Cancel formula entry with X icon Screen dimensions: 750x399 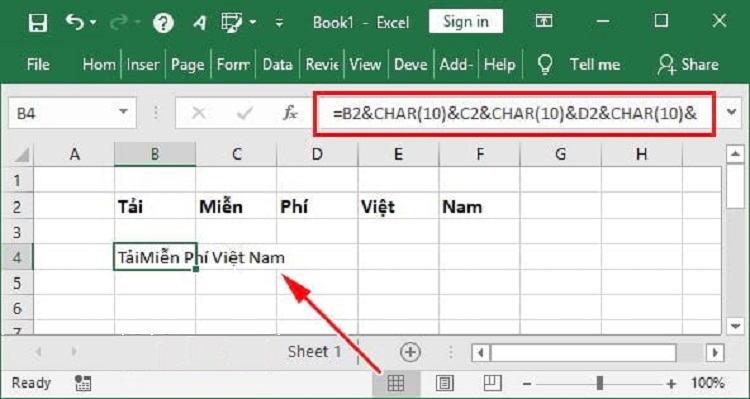coord(199,113)
